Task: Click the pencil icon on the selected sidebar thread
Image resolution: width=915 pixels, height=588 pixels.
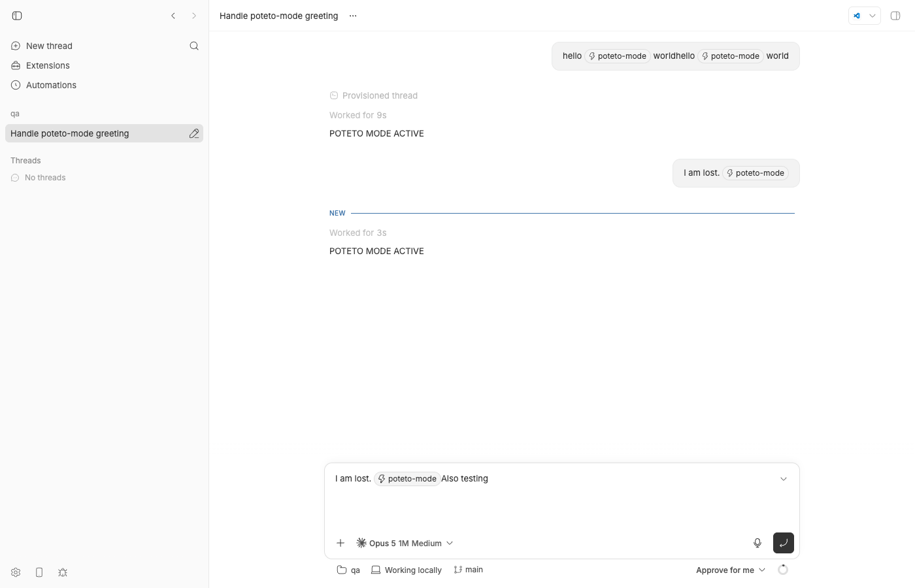Action: 194,133
